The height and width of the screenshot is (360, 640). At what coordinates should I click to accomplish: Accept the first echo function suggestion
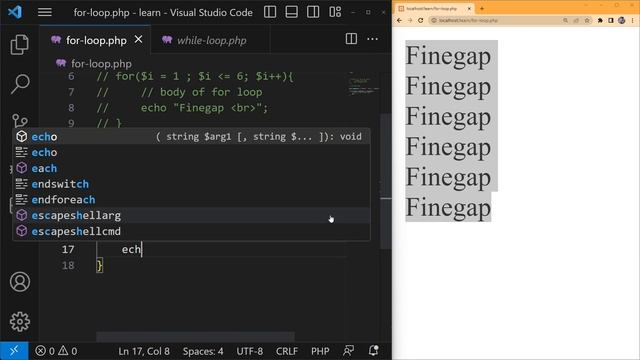coord(191,136)
